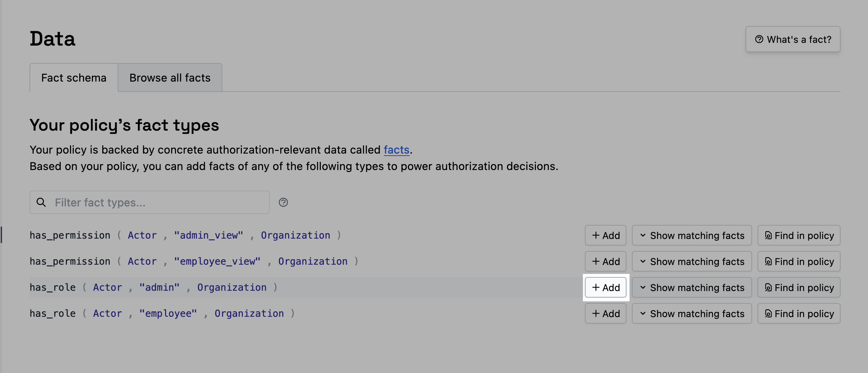Expand matching facts for employee_view permission
Viewport: 868px width, 373px height.
692,261
